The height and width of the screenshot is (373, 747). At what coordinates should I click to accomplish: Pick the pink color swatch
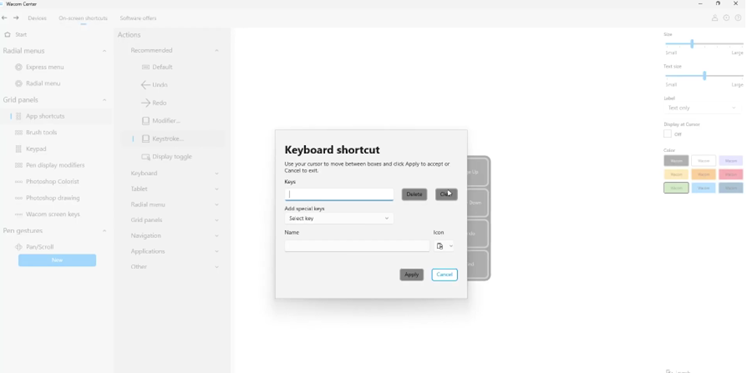pos(731,174)
